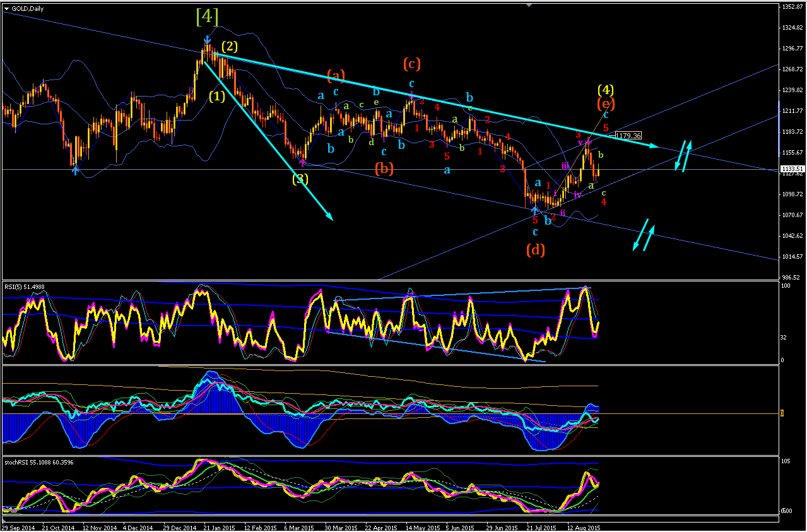Click the 21 Jul 2015 date label
The height and width of the screenshot is (532, 807).
[x=541, y=526]
